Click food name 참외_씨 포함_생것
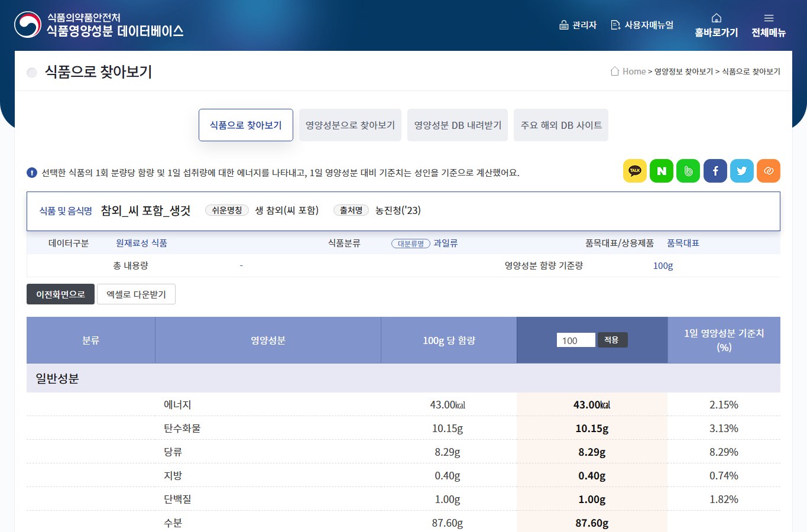The image size is (807, 532). [x=145, y=210]
